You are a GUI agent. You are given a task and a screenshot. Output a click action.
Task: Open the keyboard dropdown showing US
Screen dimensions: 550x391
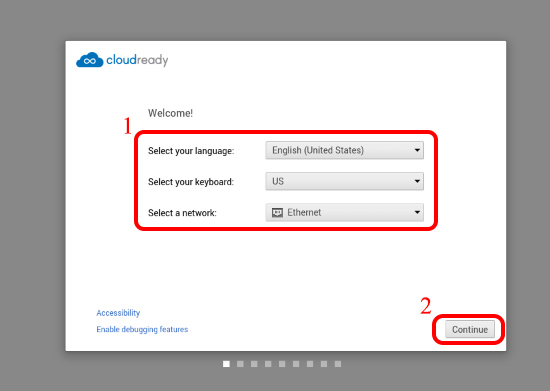(344, 181)
